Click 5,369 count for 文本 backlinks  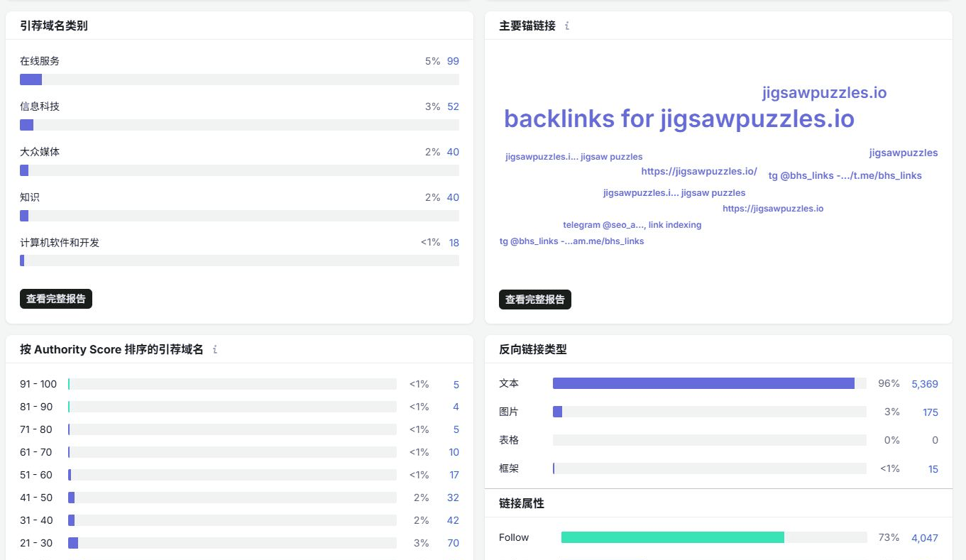click(925, 384)
